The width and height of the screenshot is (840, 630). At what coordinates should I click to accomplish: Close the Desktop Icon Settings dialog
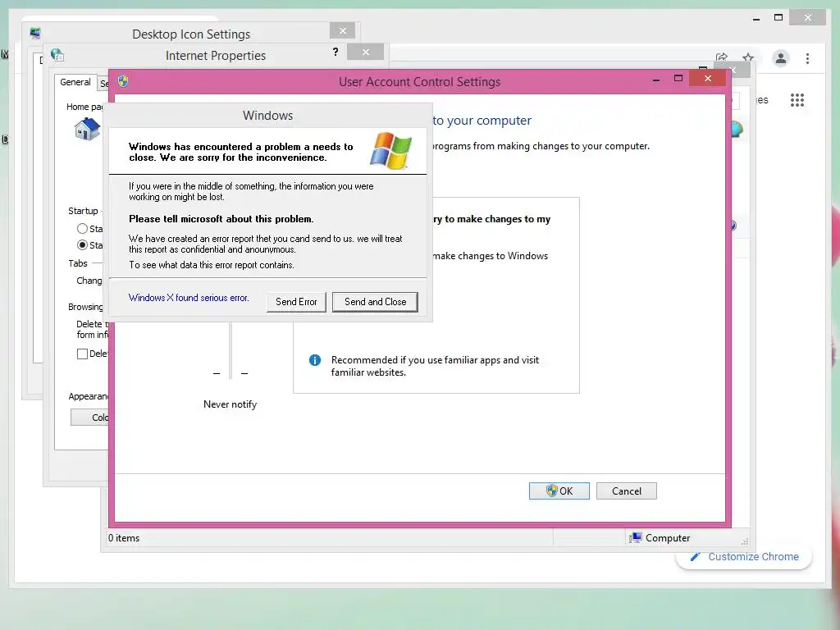[343, 30]
